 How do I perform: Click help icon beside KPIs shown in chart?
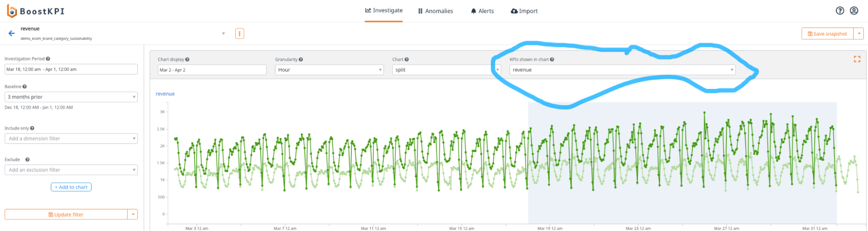[552, 59]
